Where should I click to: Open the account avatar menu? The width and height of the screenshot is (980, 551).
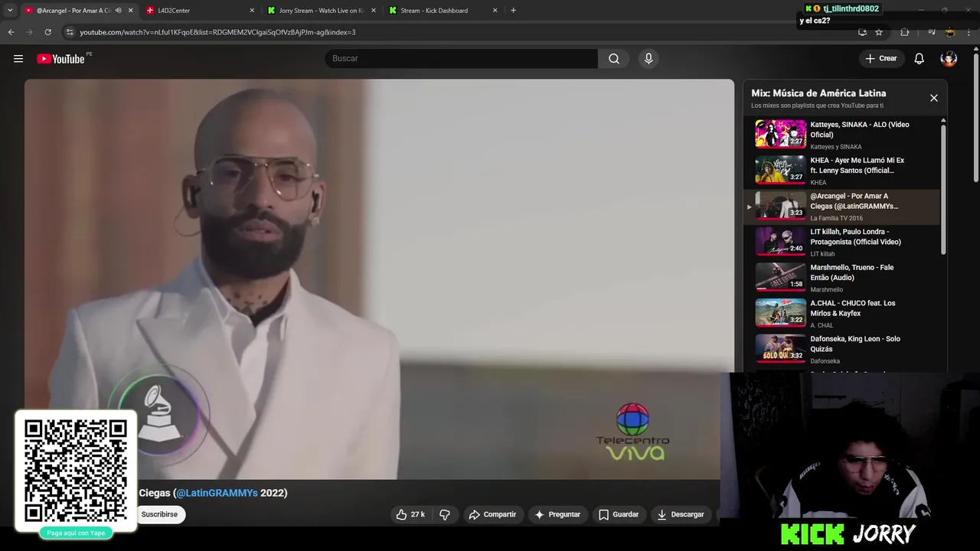pyautogui.click(x=949, y=59)
